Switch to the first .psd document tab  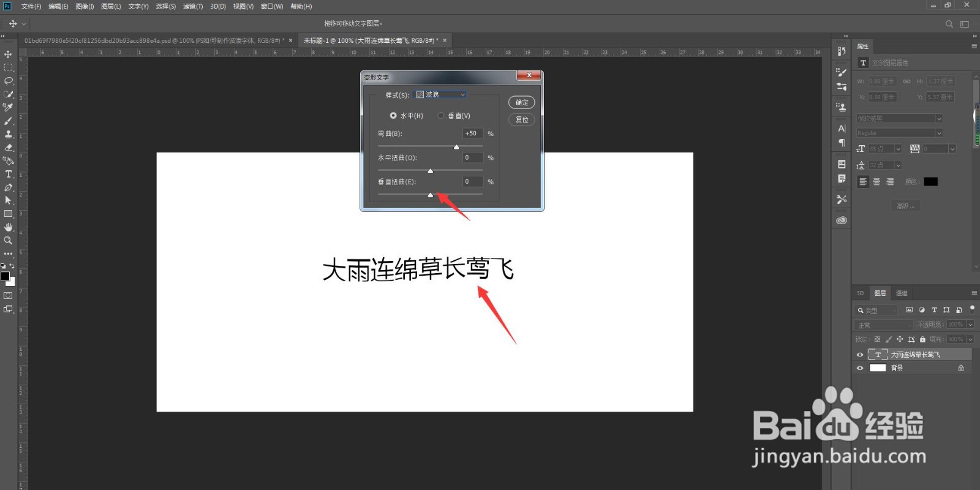pyautogui.click(x=154, y=40)
